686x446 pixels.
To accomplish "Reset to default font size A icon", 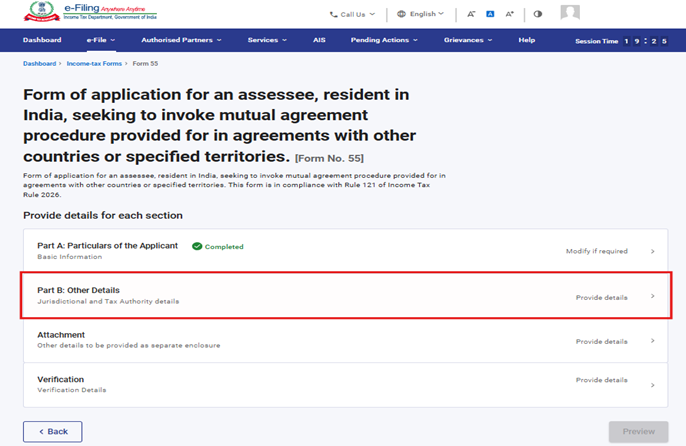I will tap(490, 14).
